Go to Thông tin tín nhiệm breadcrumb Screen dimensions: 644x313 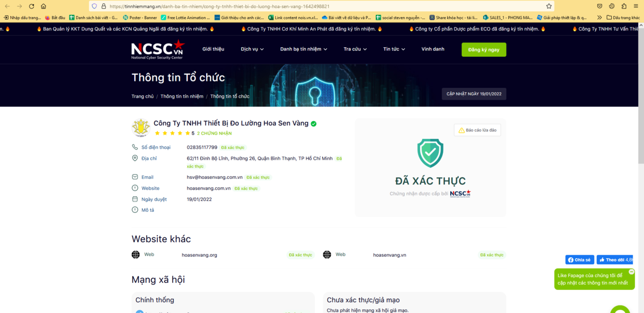point(182,96)
